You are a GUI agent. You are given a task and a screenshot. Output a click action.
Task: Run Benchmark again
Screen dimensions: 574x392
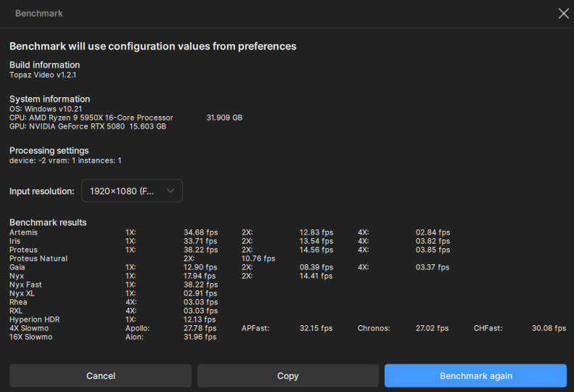pos(475,375)
